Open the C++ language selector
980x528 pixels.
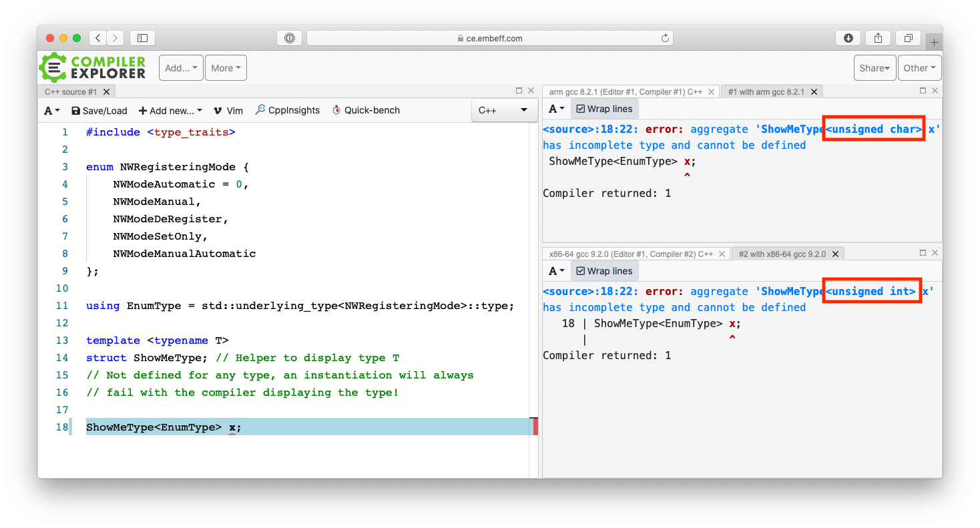[x=503, y=110]
